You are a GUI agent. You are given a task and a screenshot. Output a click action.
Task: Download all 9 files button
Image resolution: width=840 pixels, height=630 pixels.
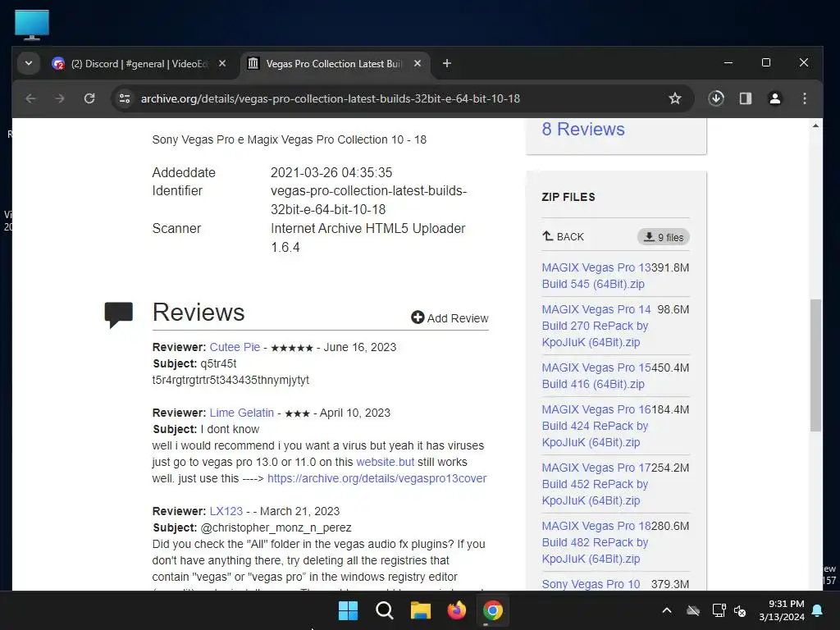click(x=663, y=237)
